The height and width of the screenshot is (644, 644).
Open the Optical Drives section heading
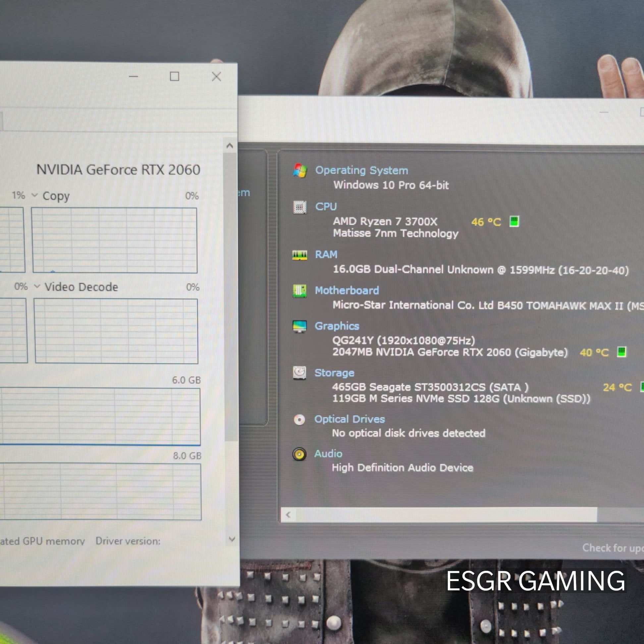pos(350,419)
